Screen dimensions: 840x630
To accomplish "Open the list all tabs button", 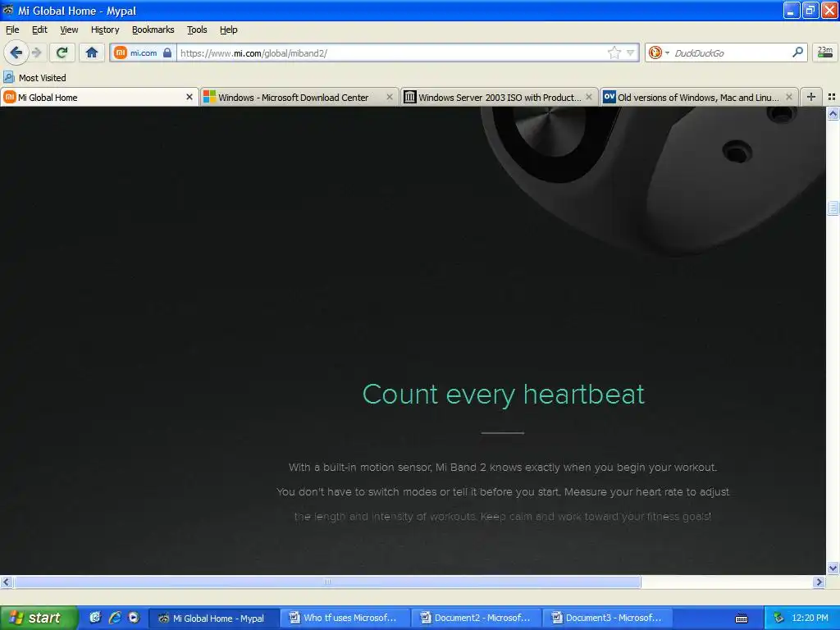I will point(832,97).
